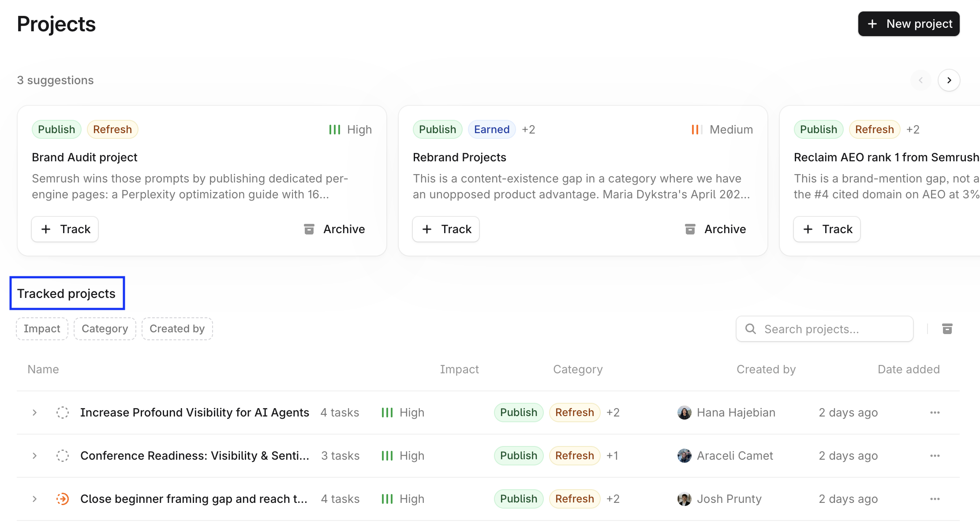Click in-progress status icon for Close beginner framing
This screenshot has height=528, width=980.
(63, 499)
